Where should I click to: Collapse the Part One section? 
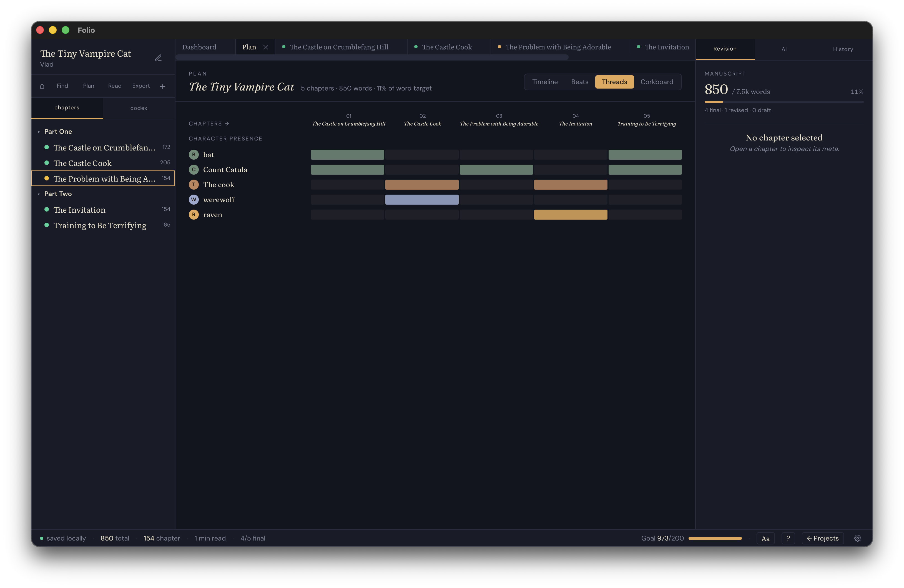click(x=39, y=132)
